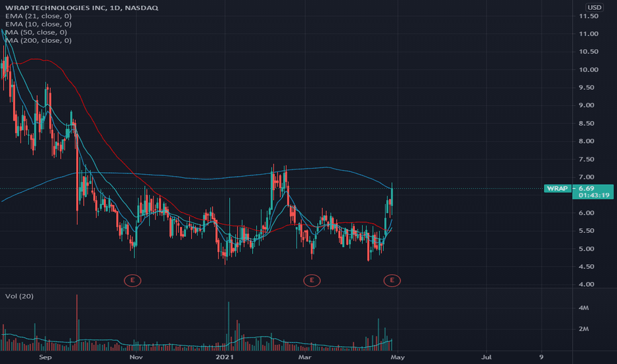
Task: Click the earnings marker near May
Action: click(392, 280)
